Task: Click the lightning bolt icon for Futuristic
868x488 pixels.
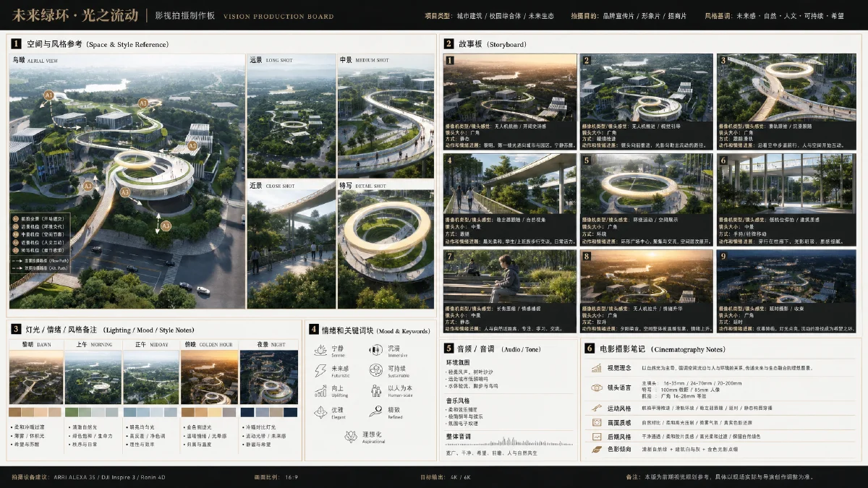Action: (320, 370)
